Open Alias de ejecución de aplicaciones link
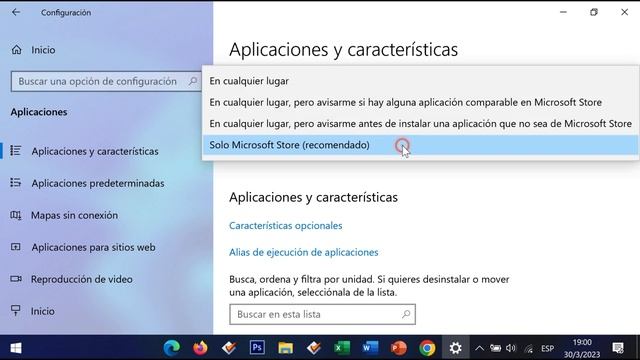 (x=303, y=252)
